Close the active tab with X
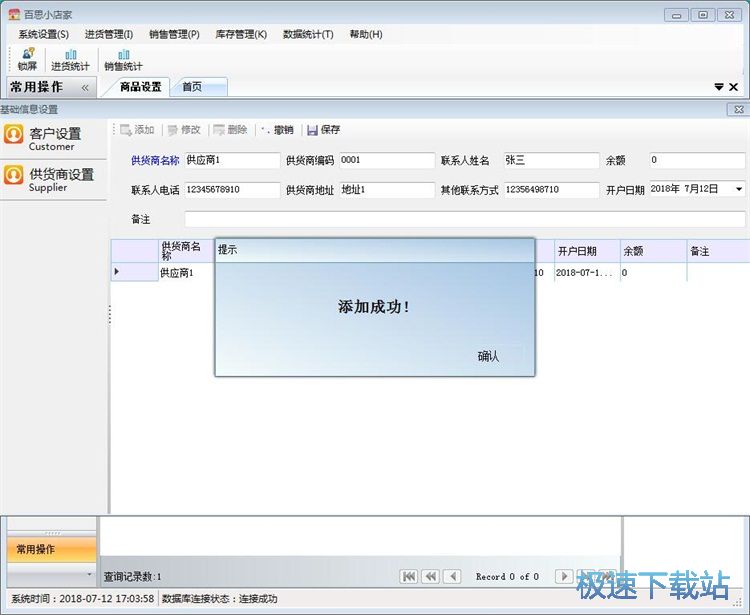Screen dimensions: 750x615 pos(733,87)
